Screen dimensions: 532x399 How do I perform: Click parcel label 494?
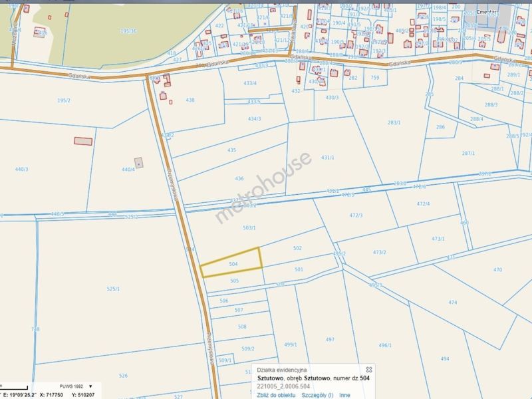point(445,358)
